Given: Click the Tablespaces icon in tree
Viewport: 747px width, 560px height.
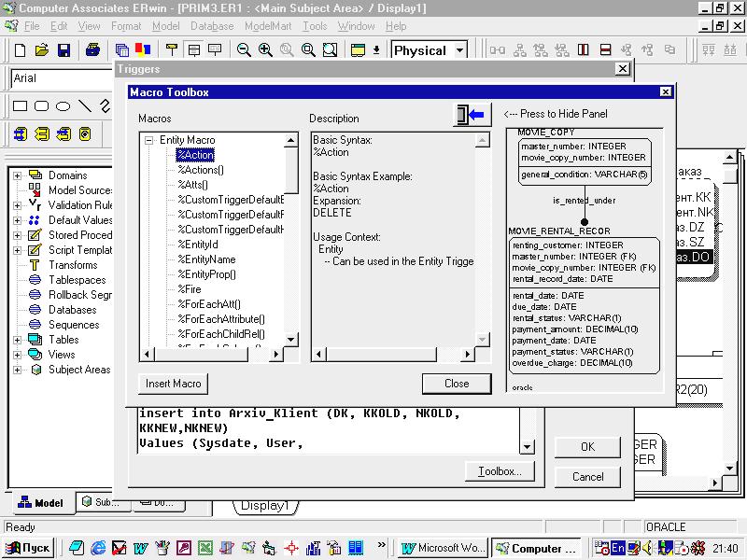Looking at the screenshot, I should [x=35, y=279].
